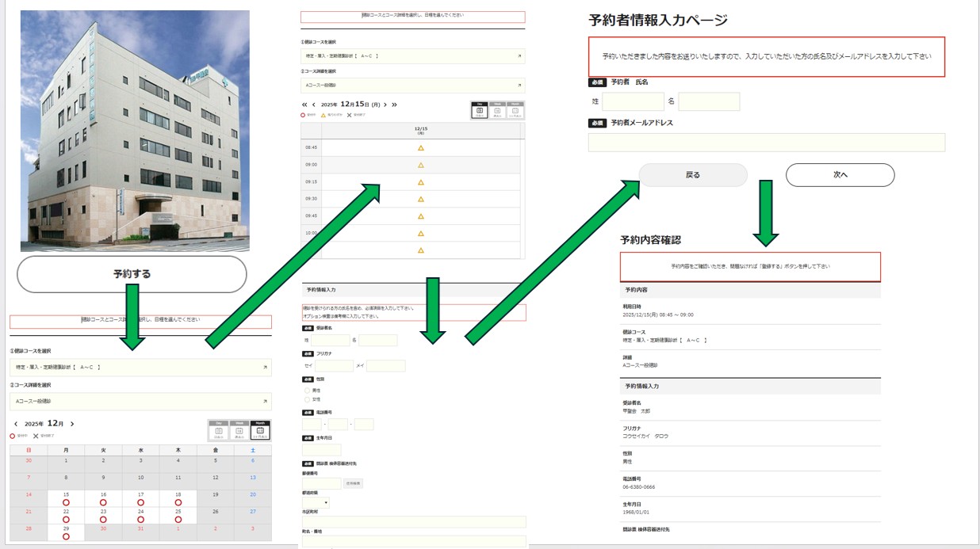
Task: Select the 女性 radio button
Action: 307,399
